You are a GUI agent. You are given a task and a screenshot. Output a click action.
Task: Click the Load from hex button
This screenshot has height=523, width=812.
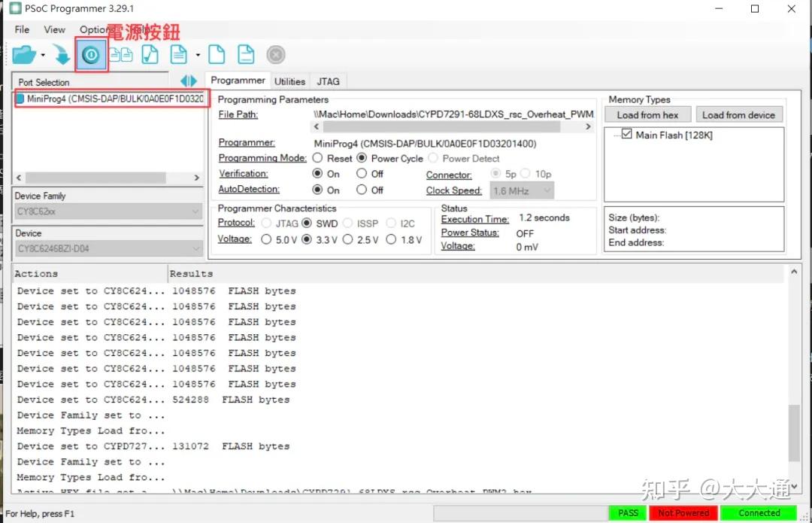647,114
